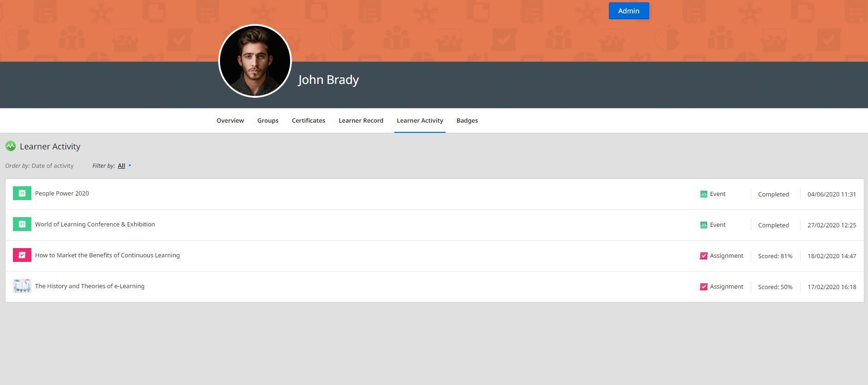The width and height of the screenshot is (868, 385).
Task: Select the Learner Activity tab
Action: [420, 120]
